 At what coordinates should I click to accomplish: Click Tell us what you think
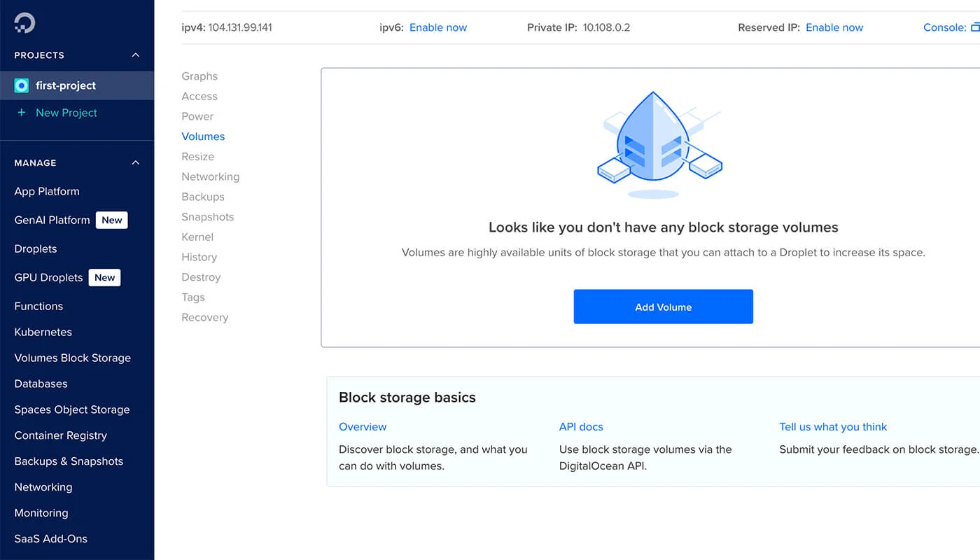[833, 426]
